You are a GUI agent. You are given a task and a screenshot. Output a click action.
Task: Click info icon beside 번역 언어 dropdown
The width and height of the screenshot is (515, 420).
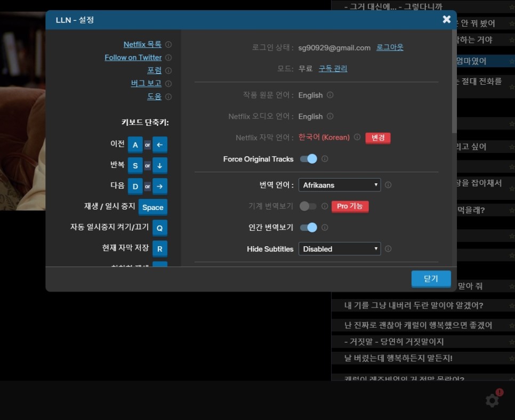coord(388,185)
